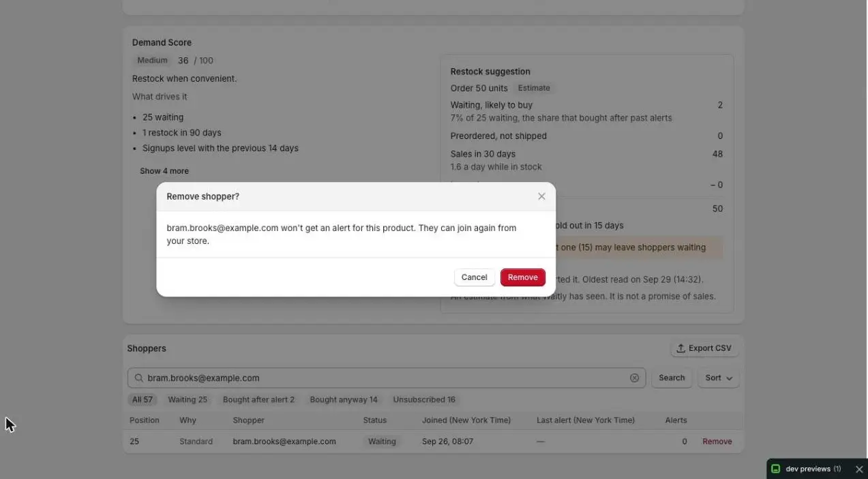Click the Sep 26, 08:07 joined cell
The width and height of the screenshot is (868, 479).
(447, 442)
